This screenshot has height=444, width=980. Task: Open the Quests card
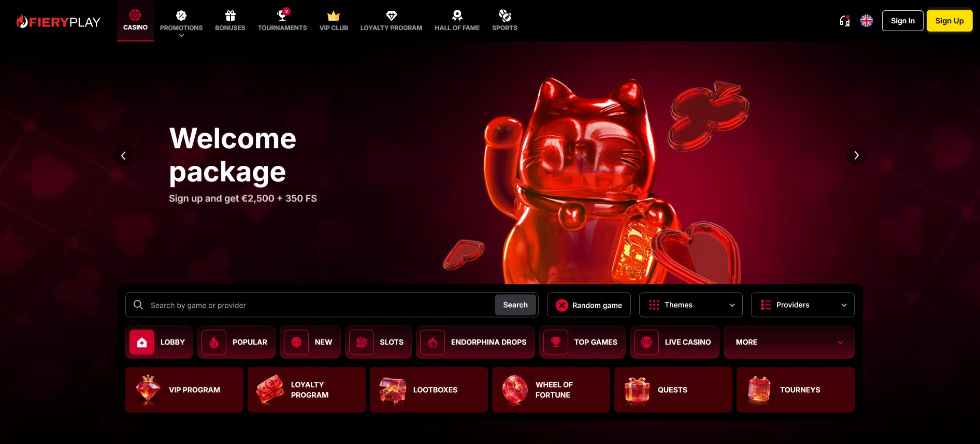[x=673, y=390]
